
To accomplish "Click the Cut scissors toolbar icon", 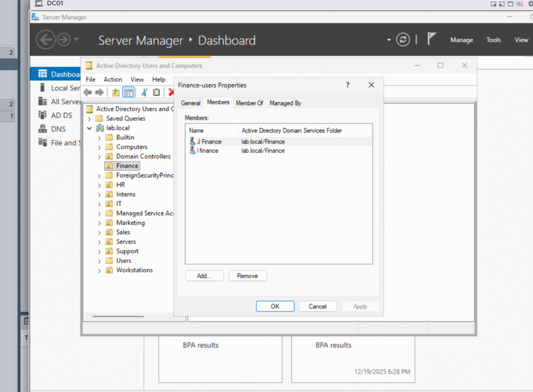I will coord(144,92).
